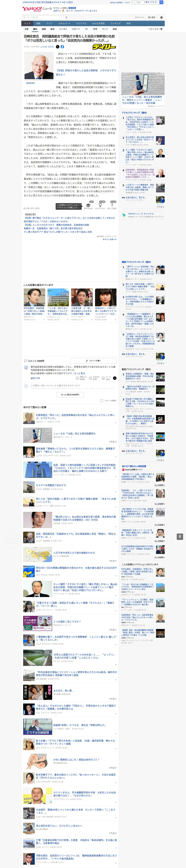This screenshot has width=186, height=868.
Task: Click the 記事に関する報告 icon link
Action: pos(31,208)
